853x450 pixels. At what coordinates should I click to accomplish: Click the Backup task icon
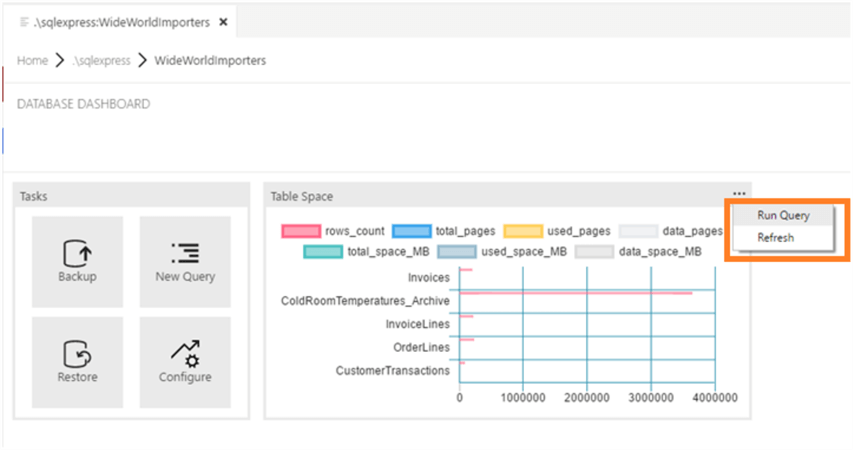77,252
